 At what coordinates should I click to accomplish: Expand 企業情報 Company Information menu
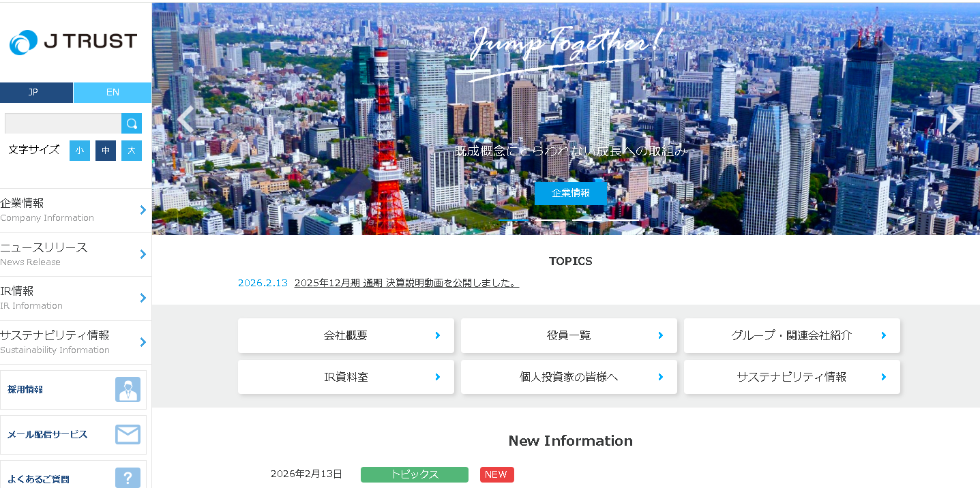[x=74, y=210]
